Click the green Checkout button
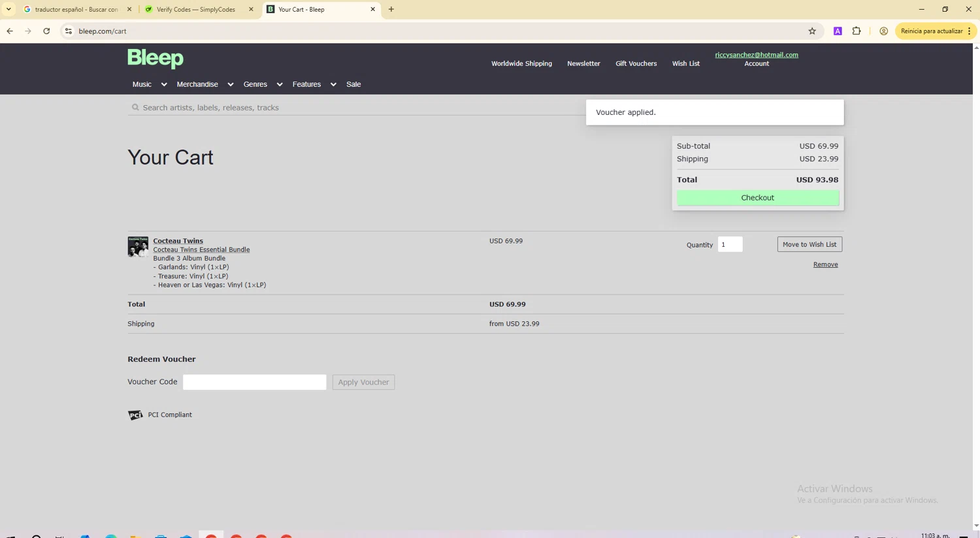 [x=758, y=198]
